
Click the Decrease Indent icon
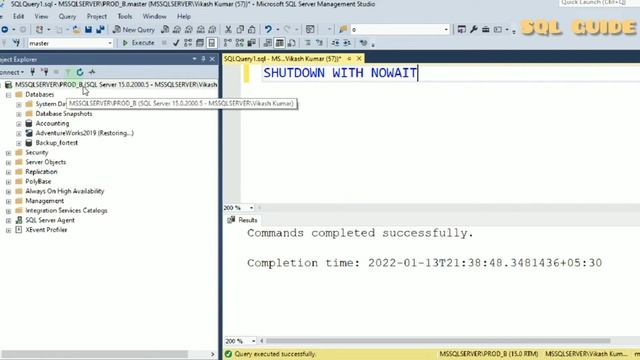[x=335, y=43]
